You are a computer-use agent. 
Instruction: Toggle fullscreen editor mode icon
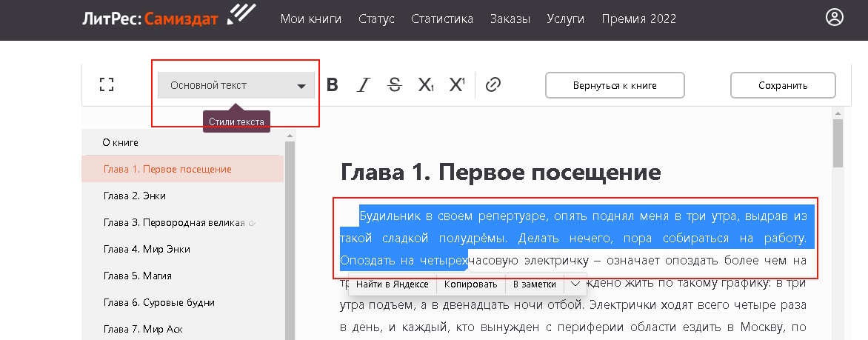(107, 84)
